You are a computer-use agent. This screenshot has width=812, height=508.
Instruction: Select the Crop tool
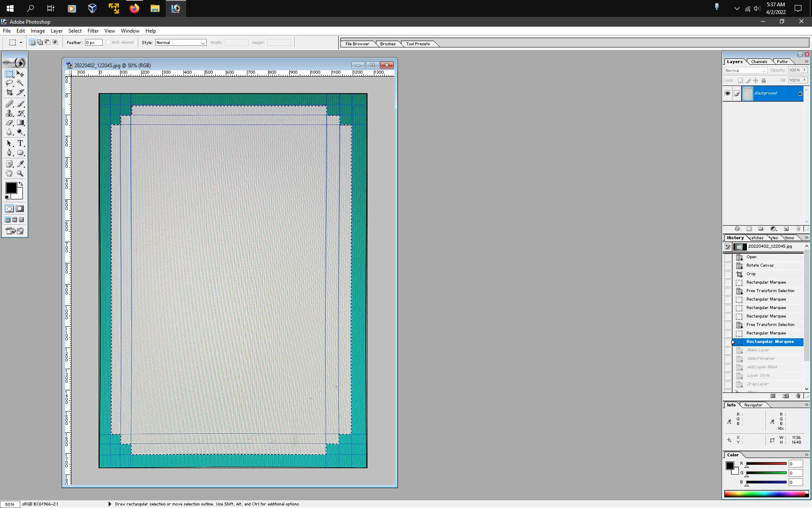pos(9,92)
